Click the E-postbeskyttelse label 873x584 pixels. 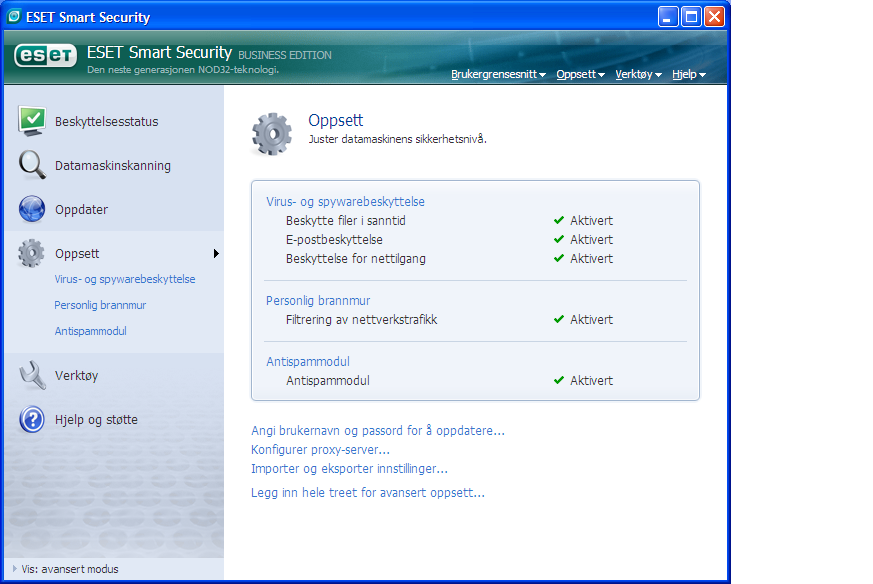click(x=334, y=239)
